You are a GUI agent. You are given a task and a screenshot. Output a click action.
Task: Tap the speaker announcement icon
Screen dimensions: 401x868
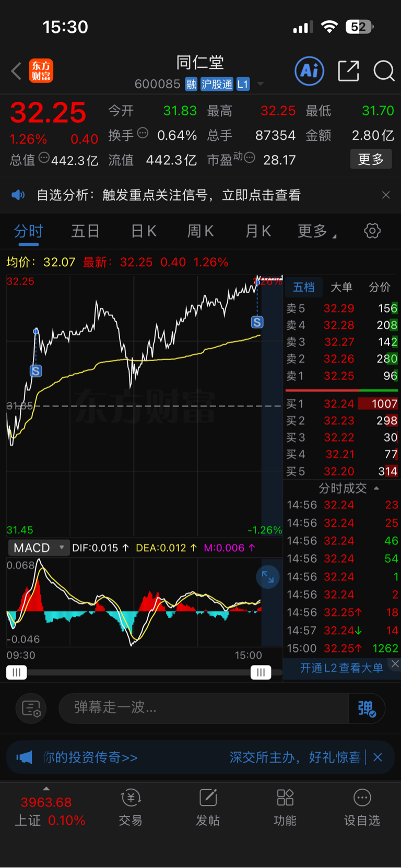18,195
